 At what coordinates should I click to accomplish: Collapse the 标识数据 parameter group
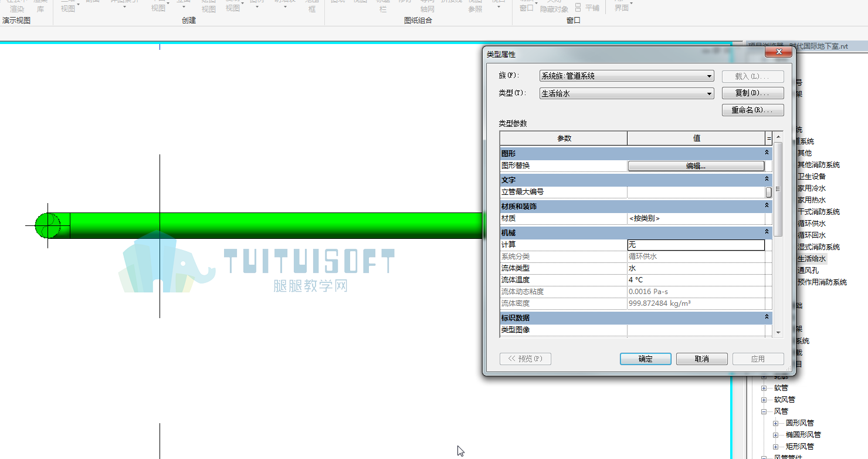coord(767,317)
